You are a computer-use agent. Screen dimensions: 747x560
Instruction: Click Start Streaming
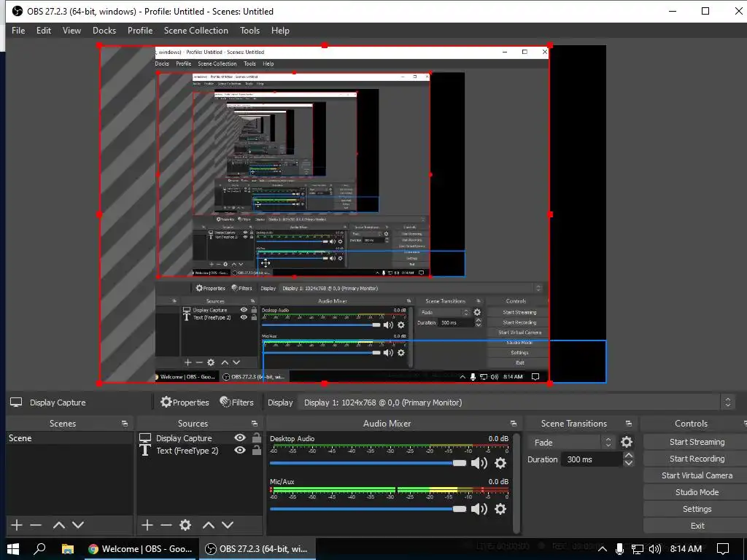[x=697, y=442]
